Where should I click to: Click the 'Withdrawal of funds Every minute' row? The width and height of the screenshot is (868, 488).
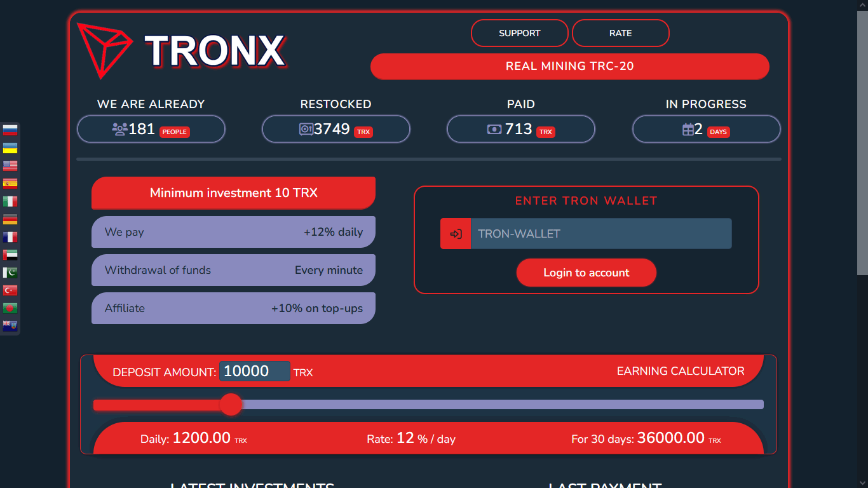click(233, 270)
